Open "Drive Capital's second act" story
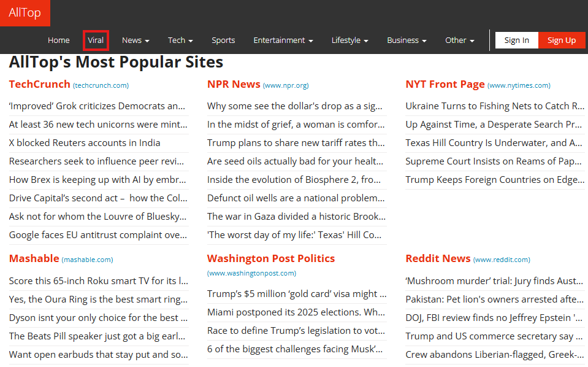Viewport: 588px width, 367px height. 98,198
